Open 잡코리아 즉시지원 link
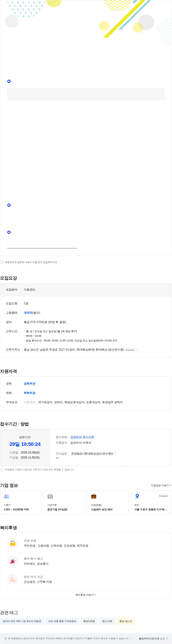 (x=82, y=437)
